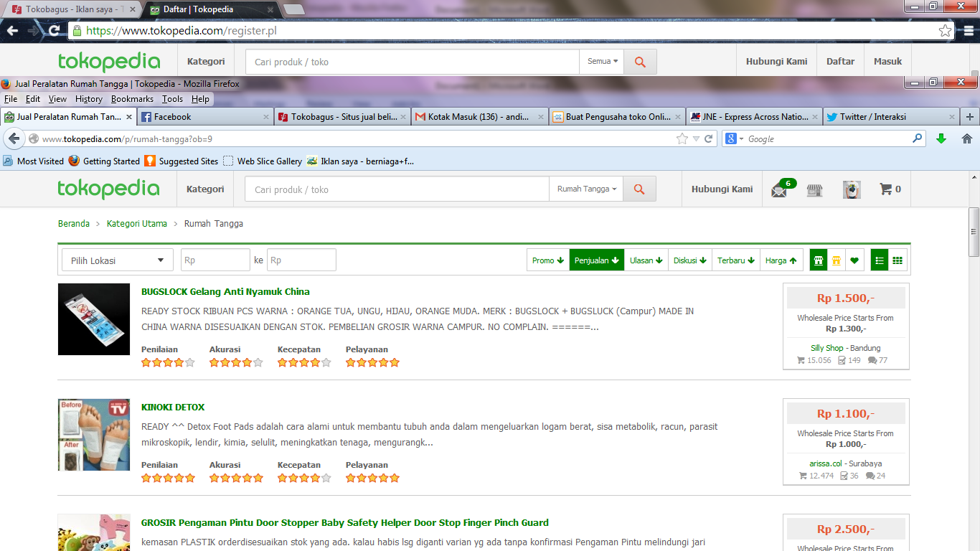This screenshot has width=980, height=551.
Task: Go to Firefox home page icon
Action: [967, 138]
